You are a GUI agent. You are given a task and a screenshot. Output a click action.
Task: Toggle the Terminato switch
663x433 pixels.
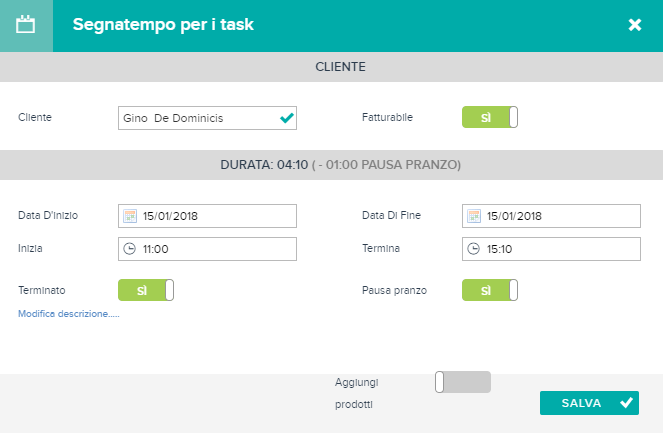(x=146, y=290)
